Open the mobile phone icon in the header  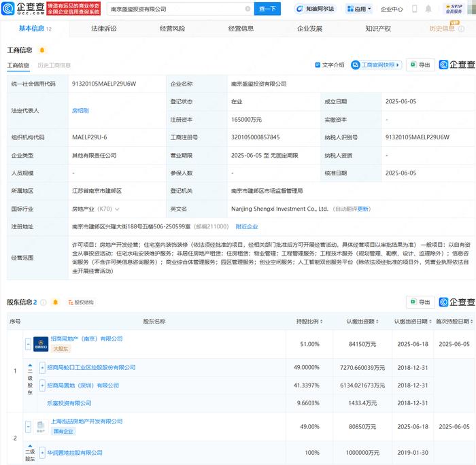[414, 9]
